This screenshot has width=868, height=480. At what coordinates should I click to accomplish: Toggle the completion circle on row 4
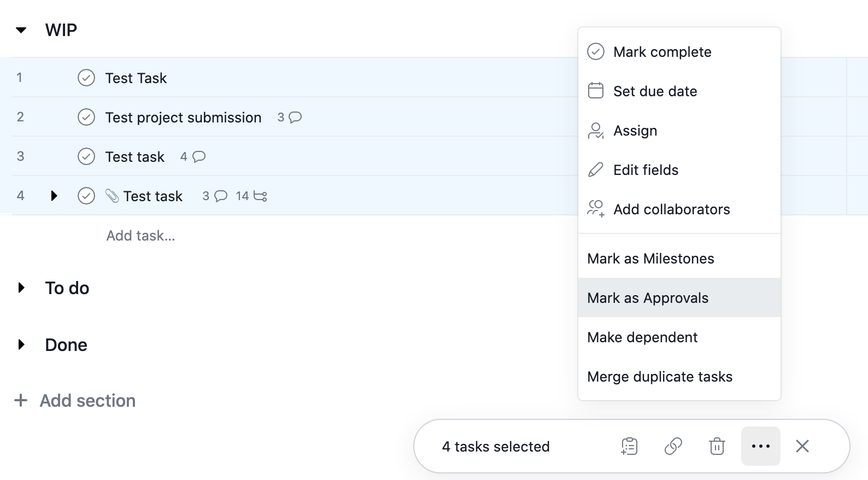86,196
